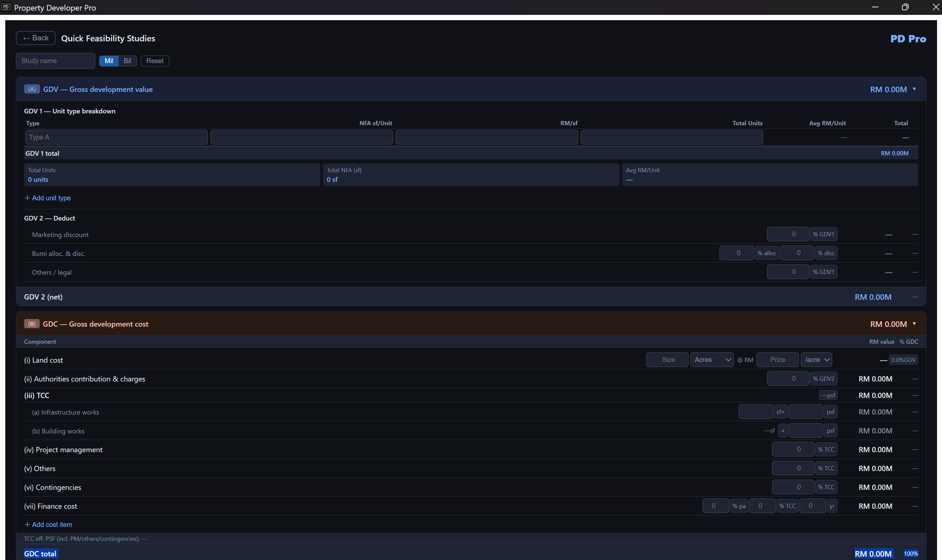Screen dimensions: 942x560
Task: Click Others / legal % GDV1 input
Action: click(788, 272)
